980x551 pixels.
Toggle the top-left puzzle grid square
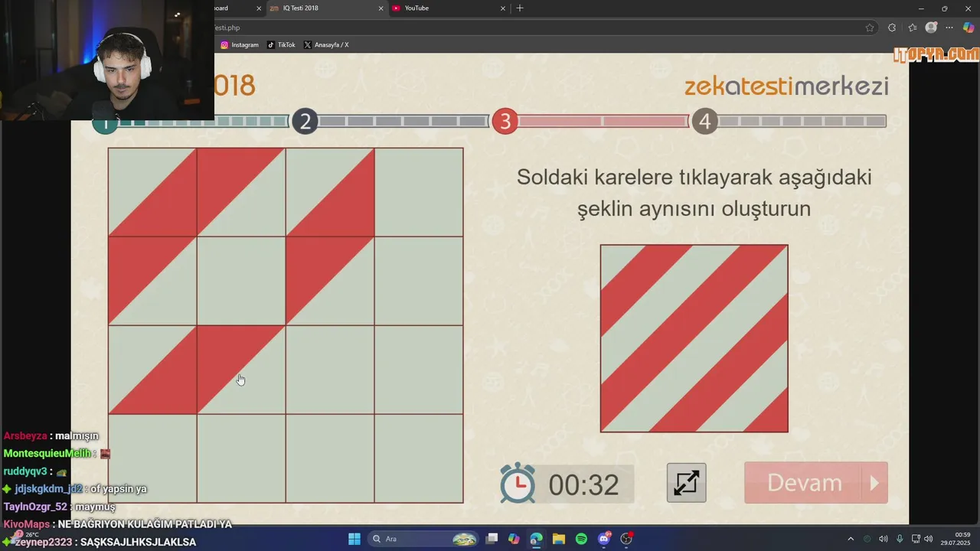(152, 192)
